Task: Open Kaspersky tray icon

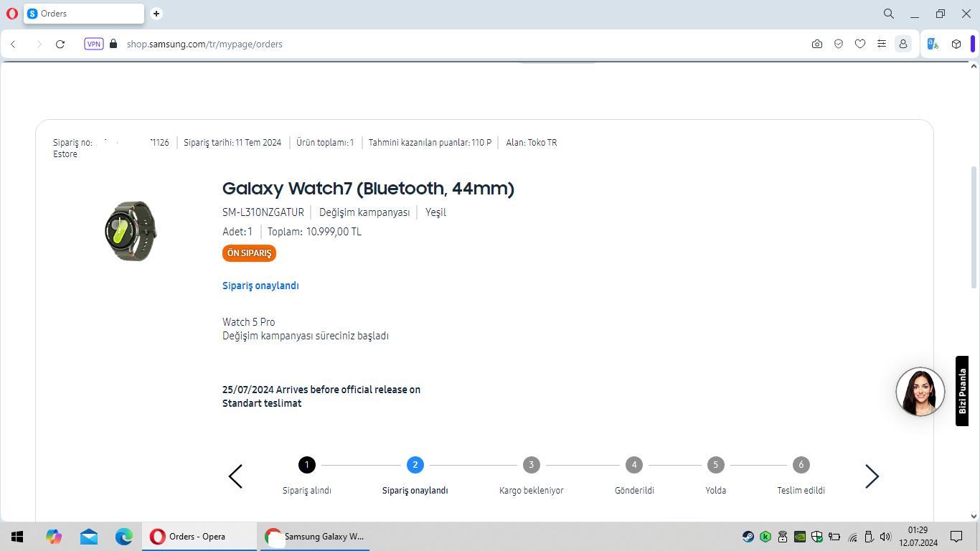Action: 765,537
